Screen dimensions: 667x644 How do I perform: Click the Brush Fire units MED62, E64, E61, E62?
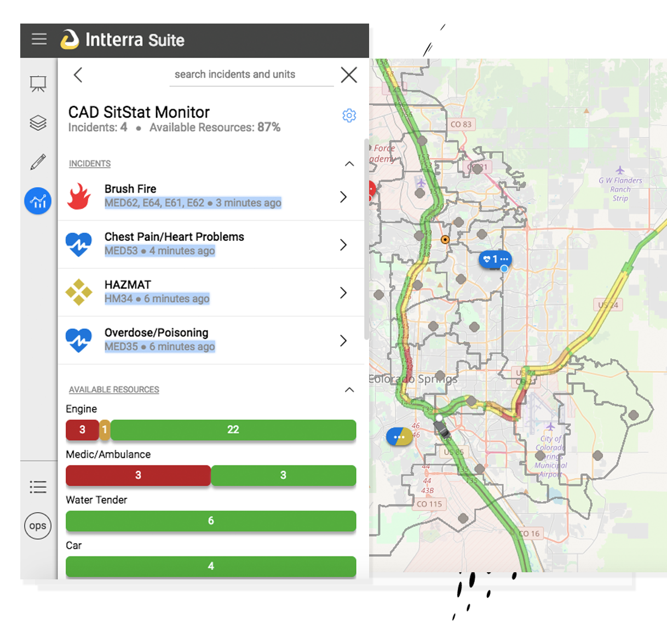coord(154,203)
